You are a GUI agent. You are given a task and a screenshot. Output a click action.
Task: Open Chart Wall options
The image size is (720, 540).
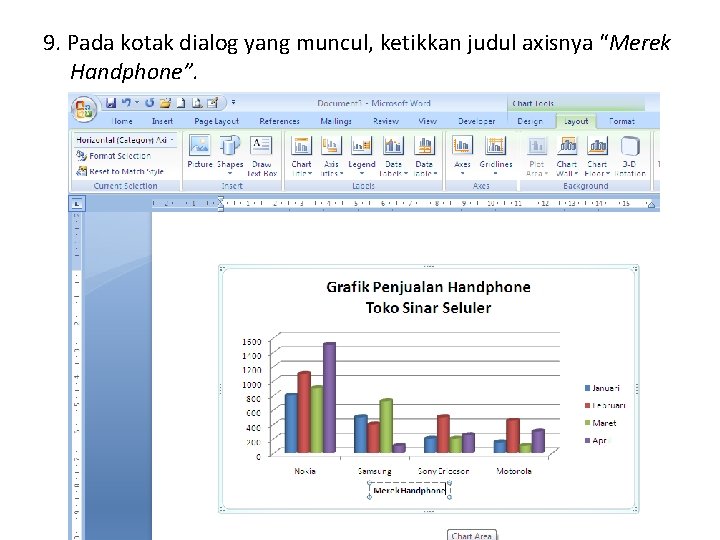(567, 155)
